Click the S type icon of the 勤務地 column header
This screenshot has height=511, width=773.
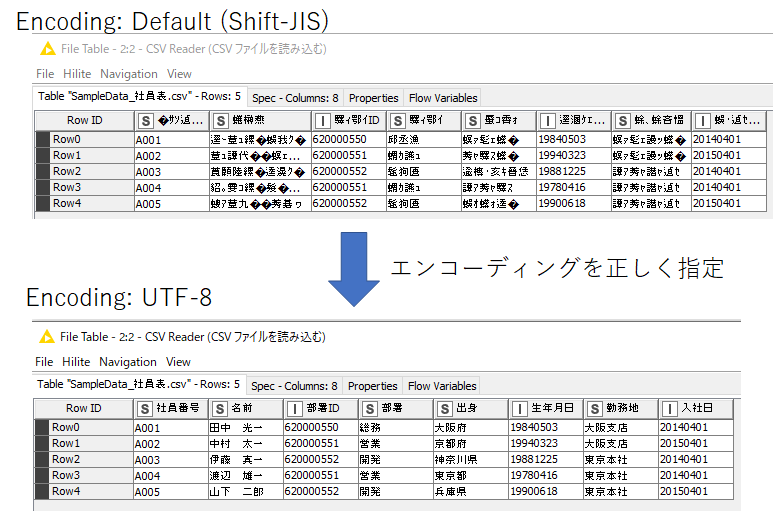coord(595,409)
